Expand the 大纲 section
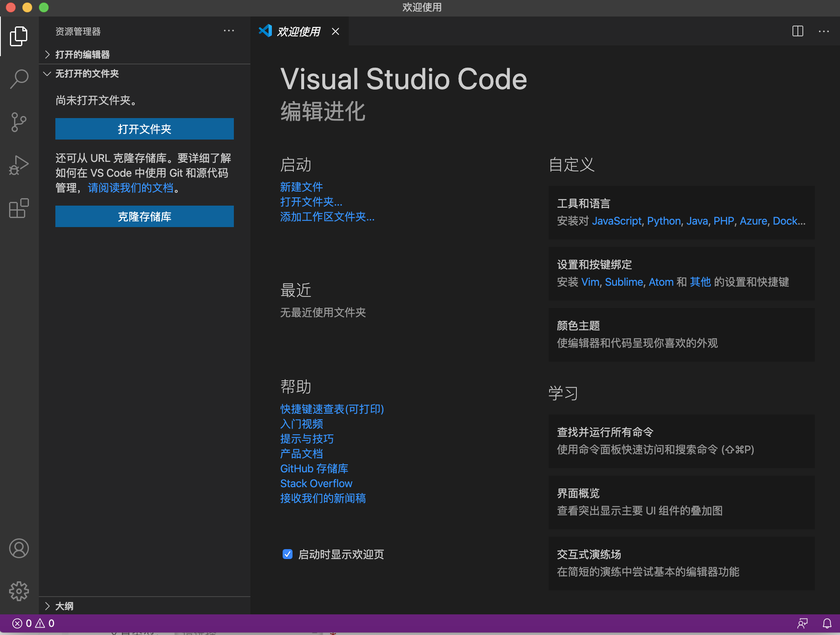Image resolution: width=840 pixels, height=635 pixels. pos(64,606)
